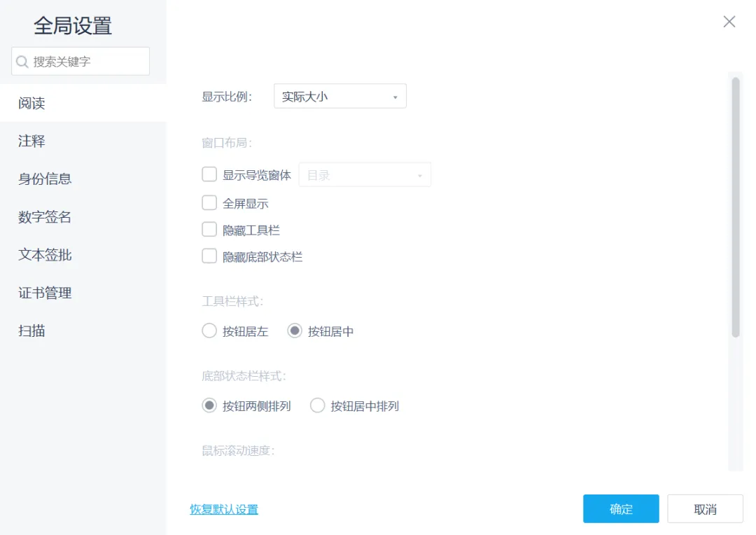Image resolution: width=756 pixels, height=535 pixels.
Task: Click the 取消 button
Action: coord(705,509)
